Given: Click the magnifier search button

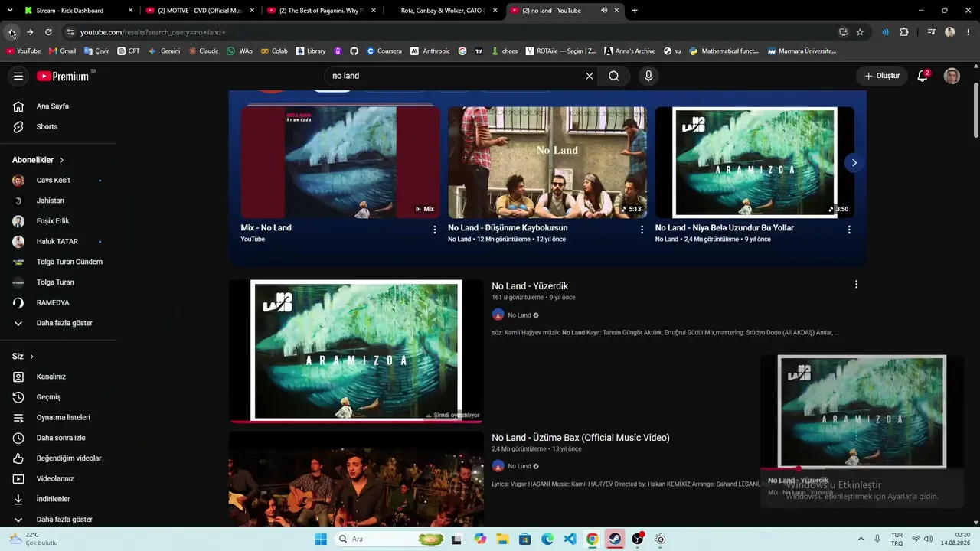Looking at the screenshot, I should pyautogui.click(x=614, y=76).
